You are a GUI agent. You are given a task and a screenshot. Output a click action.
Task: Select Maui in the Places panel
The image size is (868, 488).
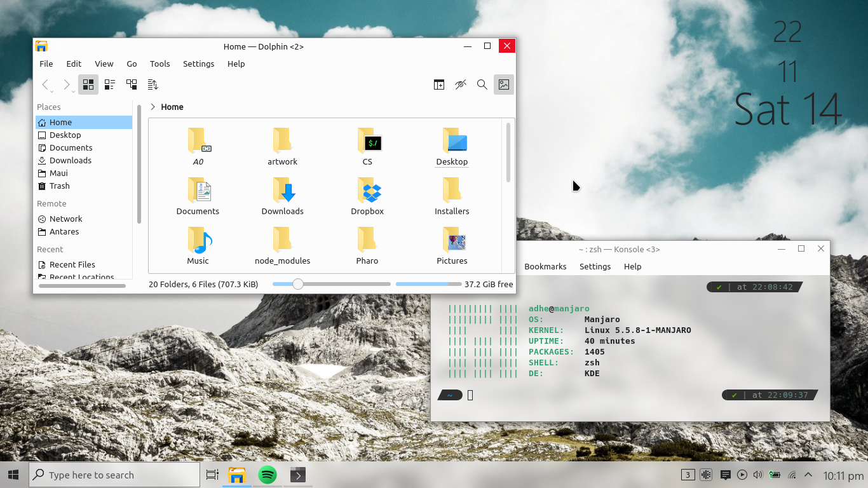click(x=84, y=173)
